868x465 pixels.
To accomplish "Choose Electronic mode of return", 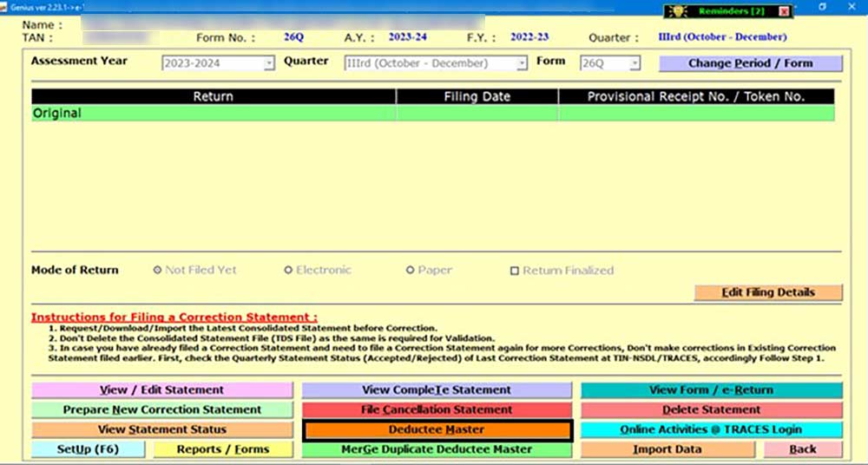I will tap(288, 270).
